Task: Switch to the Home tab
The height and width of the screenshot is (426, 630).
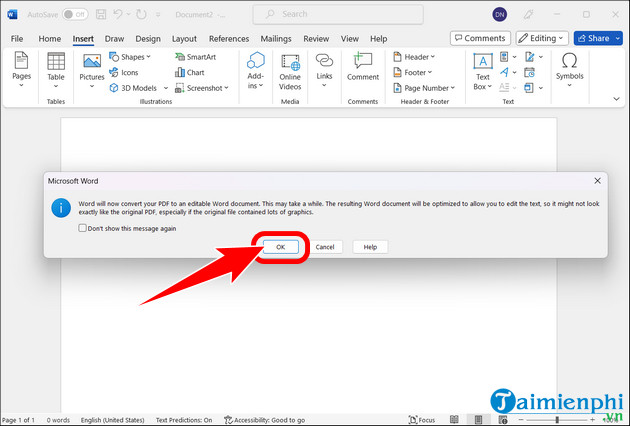Action: point(50,39)
